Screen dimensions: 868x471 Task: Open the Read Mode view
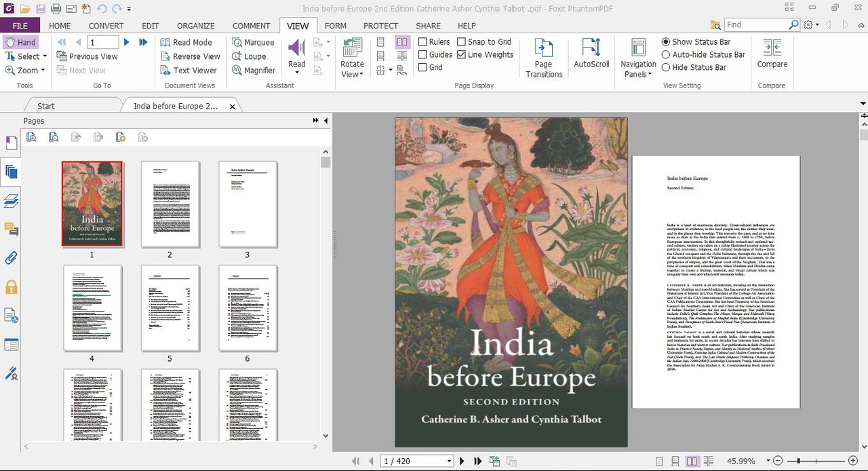(x=186, y=42)
